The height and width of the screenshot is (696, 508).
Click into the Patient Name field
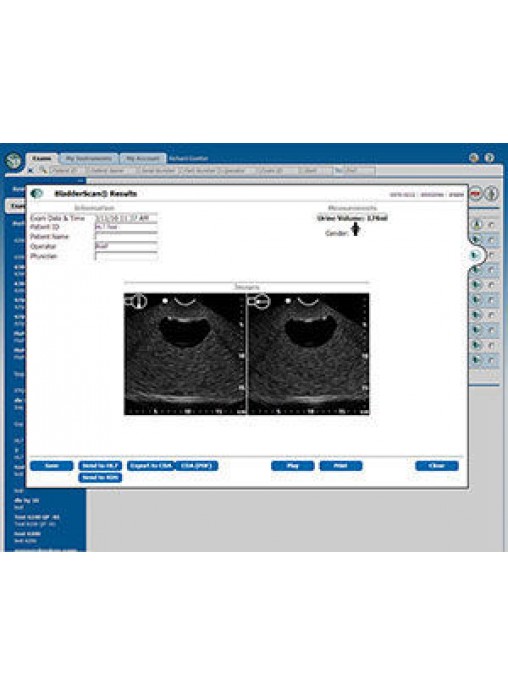click(126, 237)
